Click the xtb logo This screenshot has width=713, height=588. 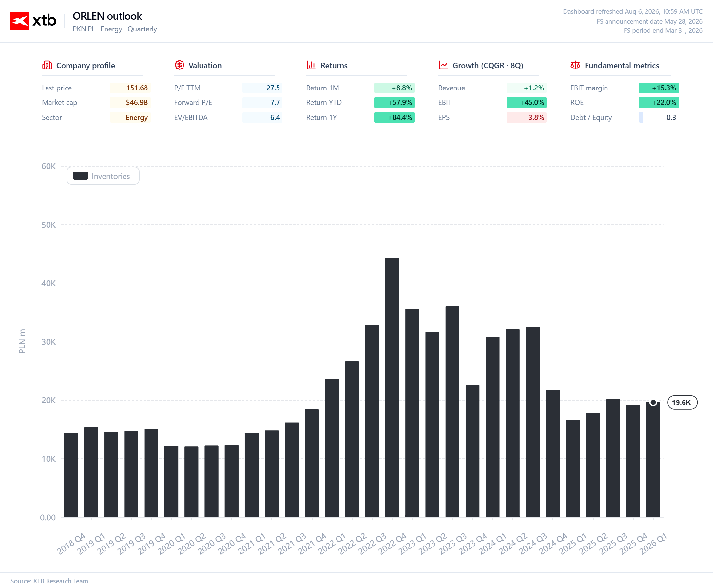click(33, 21)
